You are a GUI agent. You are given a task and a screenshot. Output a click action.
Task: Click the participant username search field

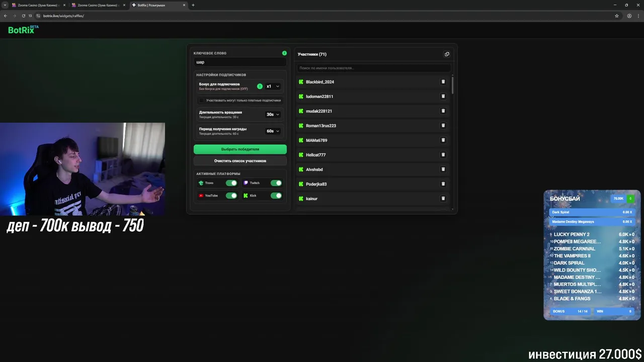click(x=373, y=68)
